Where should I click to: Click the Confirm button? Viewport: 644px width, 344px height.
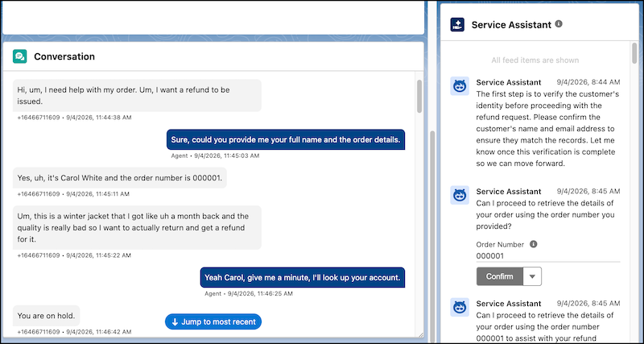point(499,276)
